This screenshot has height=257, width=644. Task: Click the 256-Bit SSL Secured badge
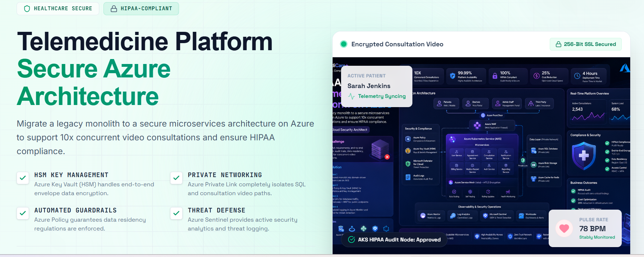point(586,44)
